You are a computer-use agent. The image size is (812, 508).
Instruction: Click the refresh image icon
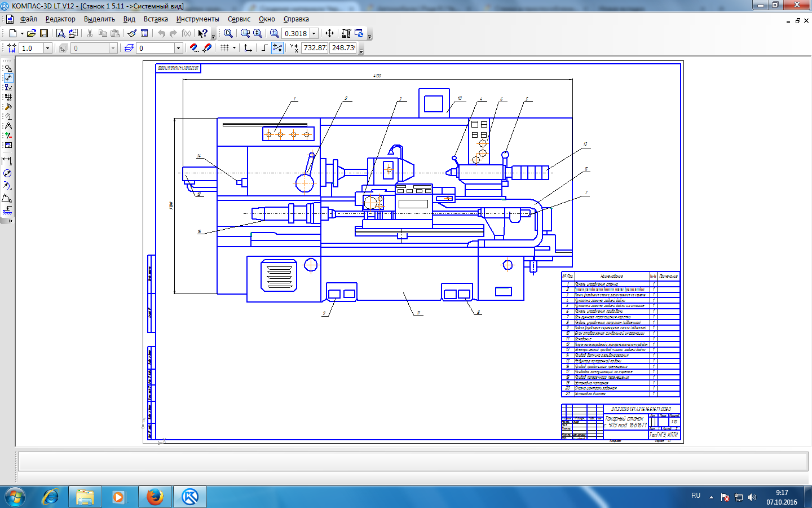[359, 33]
